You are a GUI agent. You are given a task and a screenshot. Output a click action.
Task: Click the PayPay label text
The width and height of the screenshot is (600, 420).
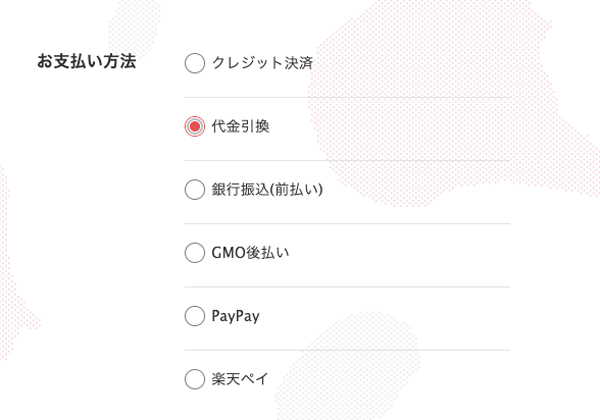coord(235,316)
